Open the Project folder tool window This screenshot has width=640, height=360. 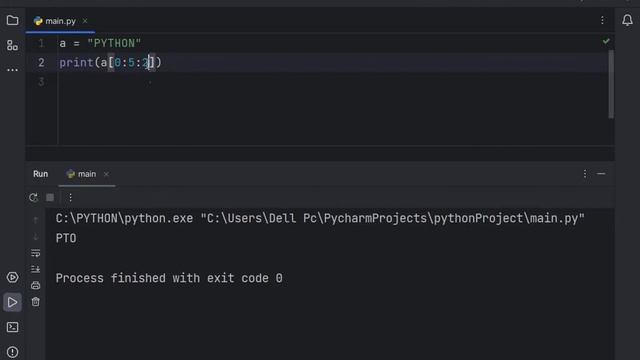point(12,20)
